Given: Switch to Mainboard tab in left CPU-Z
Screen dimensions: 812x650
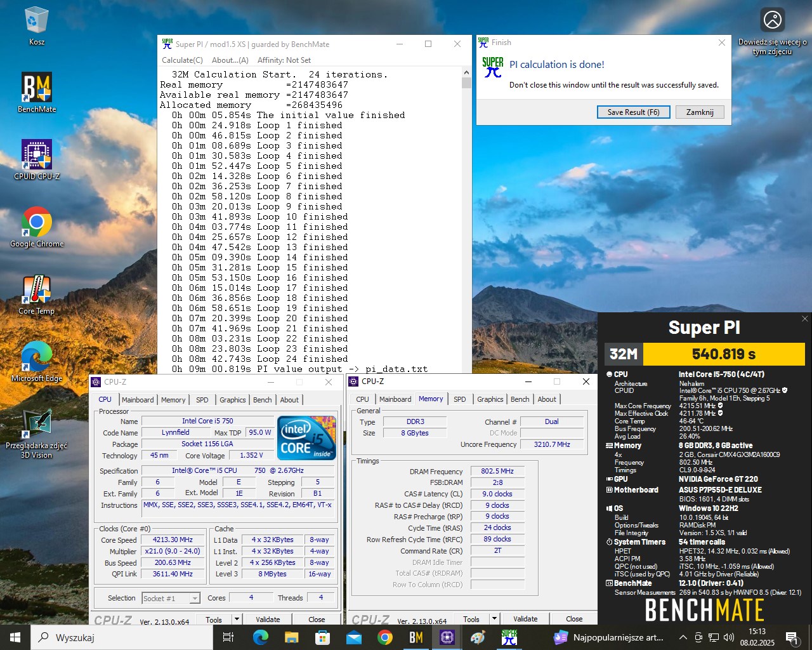Looking at the screenshot, I should (138, 400).
